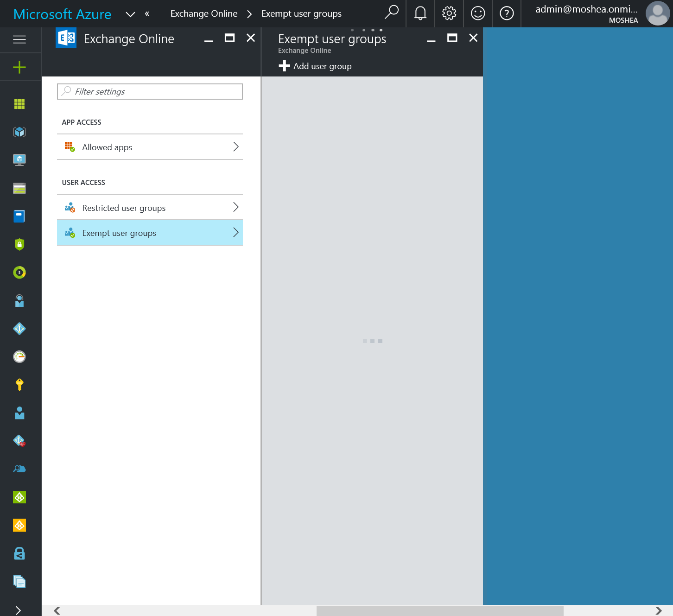
Task: Click Add user group button
Action: click(x=315, y=66)
